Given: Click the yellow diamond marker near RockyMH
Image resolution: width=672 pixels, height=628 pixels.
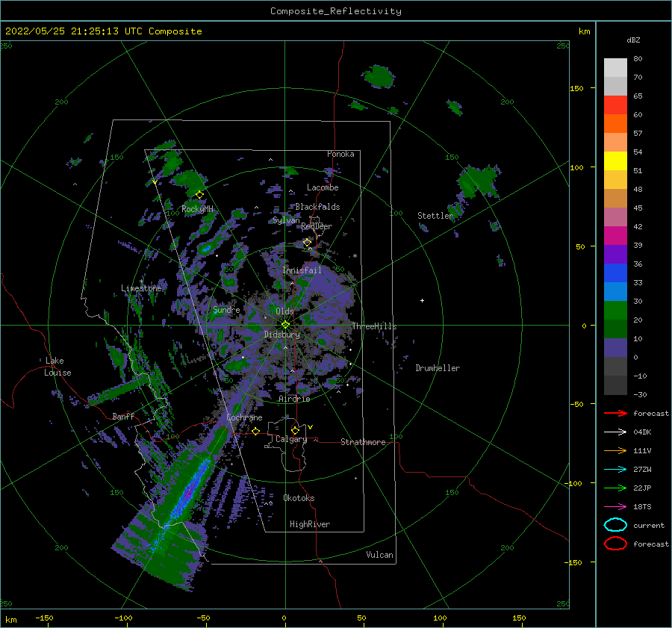Looking at the screenshot, I should tap(199, 195).
